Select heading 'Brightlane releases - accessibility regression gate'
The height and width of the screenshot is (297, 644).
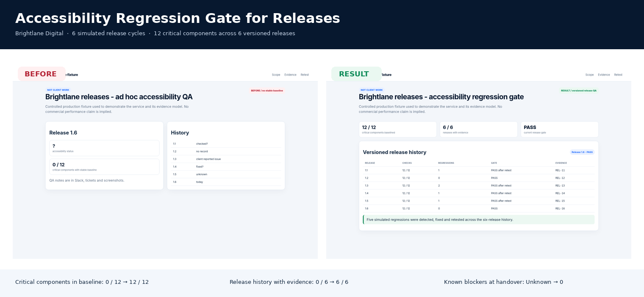tap(441, 97)
